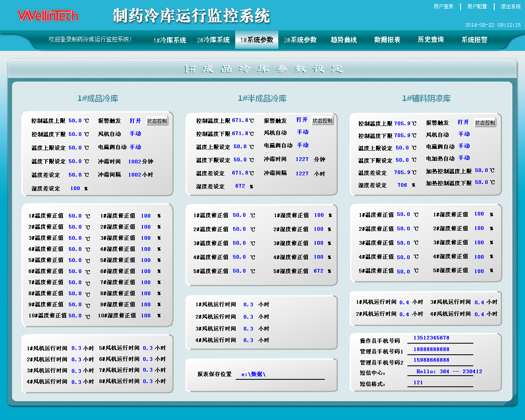Screen dimensions: 525x420
Task: Toggle 风机自动 手动 in 1#辅料阴凉库
Action: 464,134
